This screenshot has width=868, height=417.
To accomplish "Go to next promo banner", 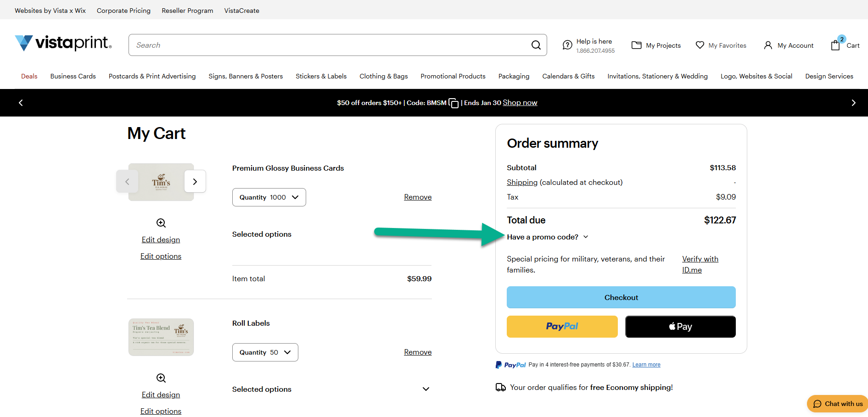I will (x=853, y=103).
